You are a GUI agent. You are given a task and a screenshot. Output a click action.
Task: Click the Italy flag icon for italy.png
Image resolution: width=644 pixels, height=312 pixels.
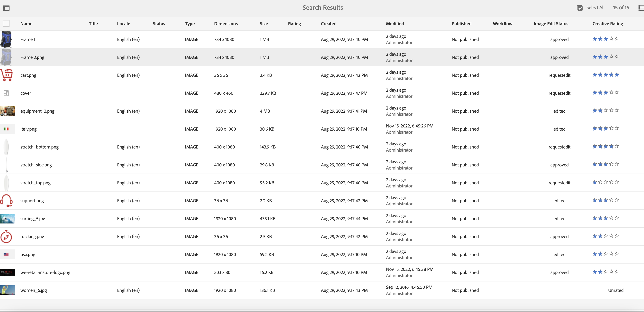click(x=6, y=129)
